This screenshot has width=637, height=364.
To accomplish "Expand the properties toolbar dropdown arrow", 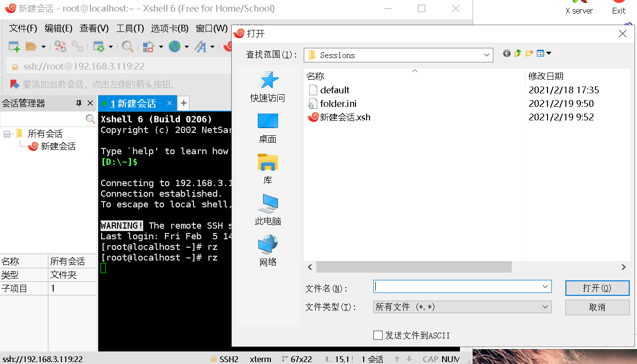I will coord(111,47).
